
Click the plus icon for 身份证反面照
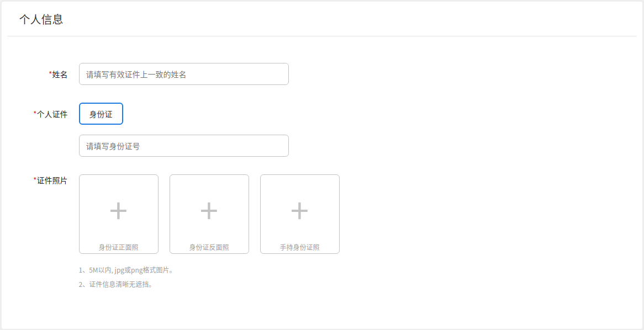(x=209, y=211)
